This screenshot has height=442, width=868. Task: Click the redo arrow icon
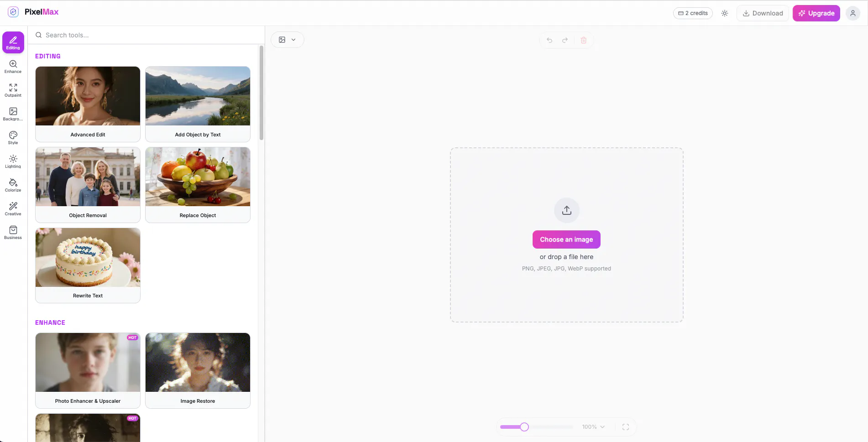(x=565, y=40)
